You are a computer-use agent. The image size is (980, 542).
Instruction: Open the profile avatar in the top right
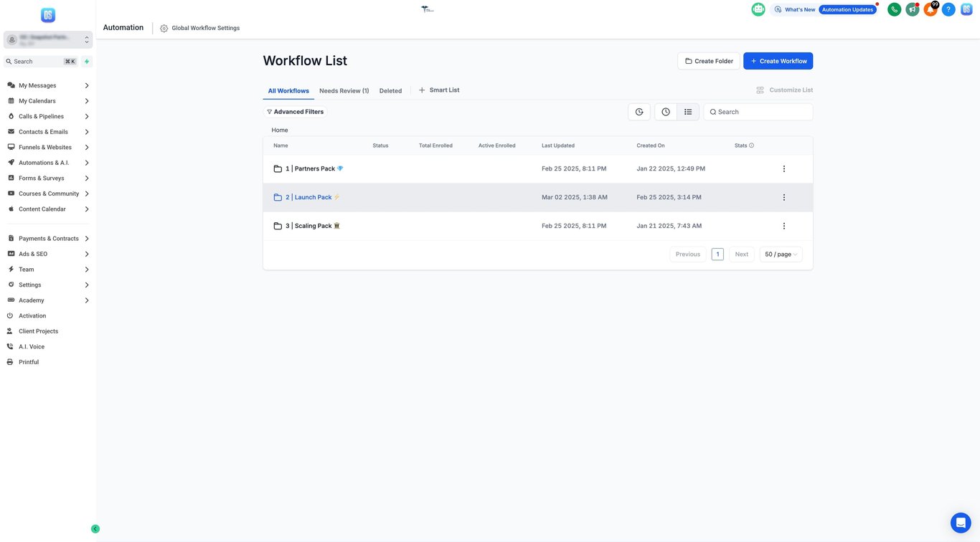966,9
